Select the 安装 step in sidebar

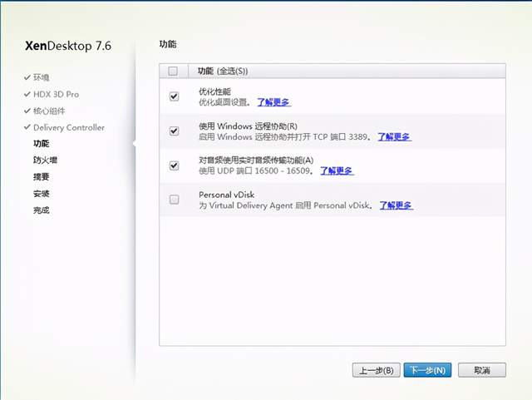tap(41, 194)
